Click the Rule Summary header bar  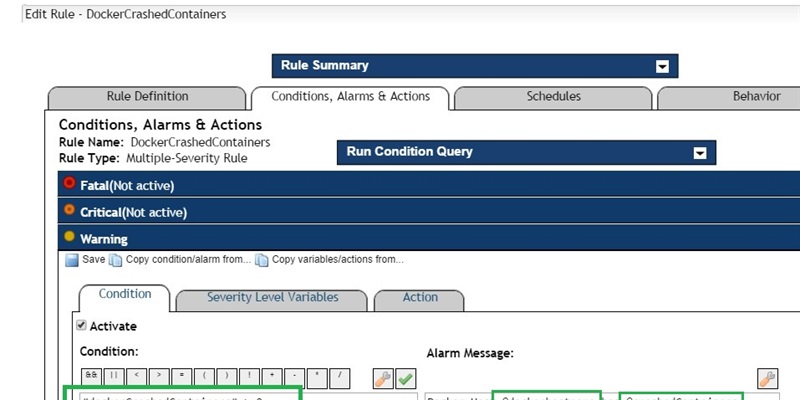(x=475, y=66)
